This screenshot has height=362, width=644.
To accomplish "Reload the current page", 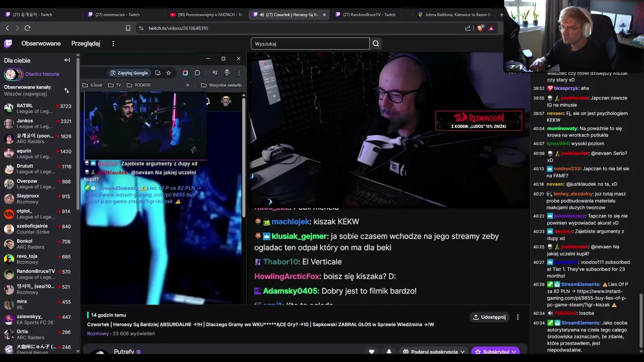I will coord(28,28).
